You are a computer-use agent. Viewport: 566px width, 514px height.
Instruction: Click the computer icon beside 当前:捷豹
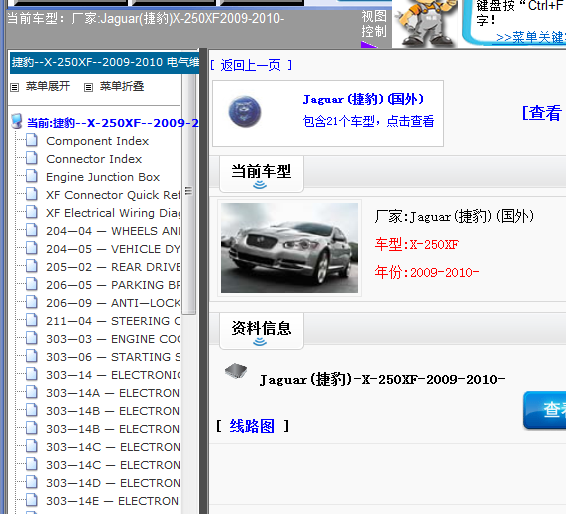click(x=17, y=122)
